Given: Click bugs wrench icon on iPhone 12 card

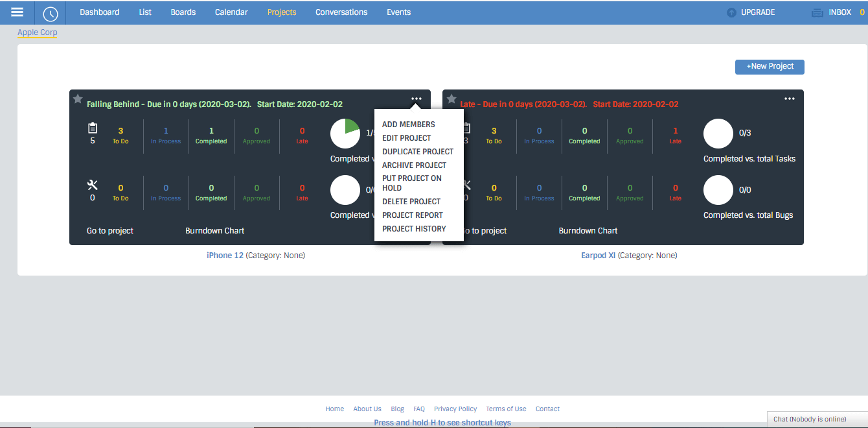Looking at the screenshot, I should click(x=92, y=185).
